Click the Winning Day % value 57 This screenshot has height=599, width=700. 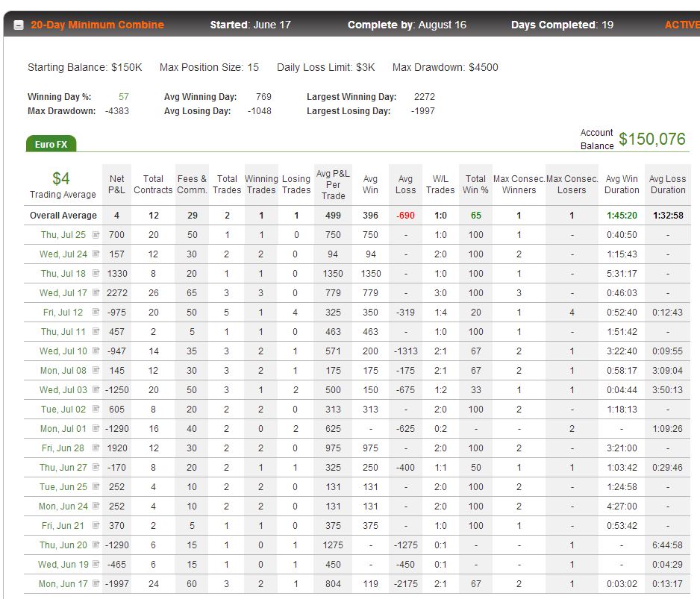pos(124,97)
